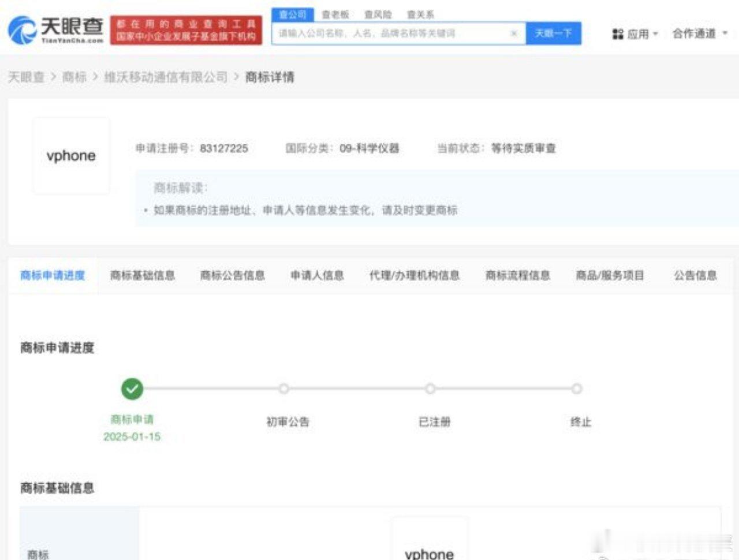
Task: Click the vphone image in basic info table
Action: click(430, 540)
